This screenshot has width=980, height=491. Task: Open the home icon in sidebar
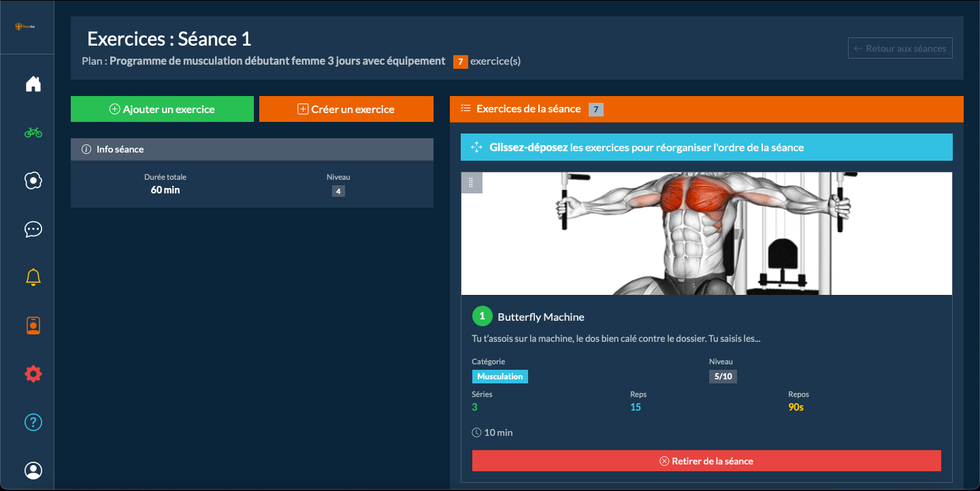click(33, 84)
